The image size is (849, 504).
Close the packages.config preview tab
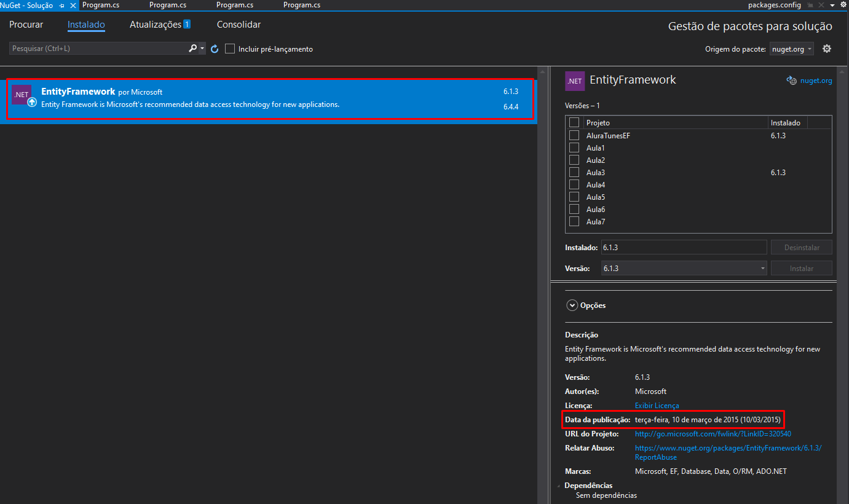[x=820, y=5]
